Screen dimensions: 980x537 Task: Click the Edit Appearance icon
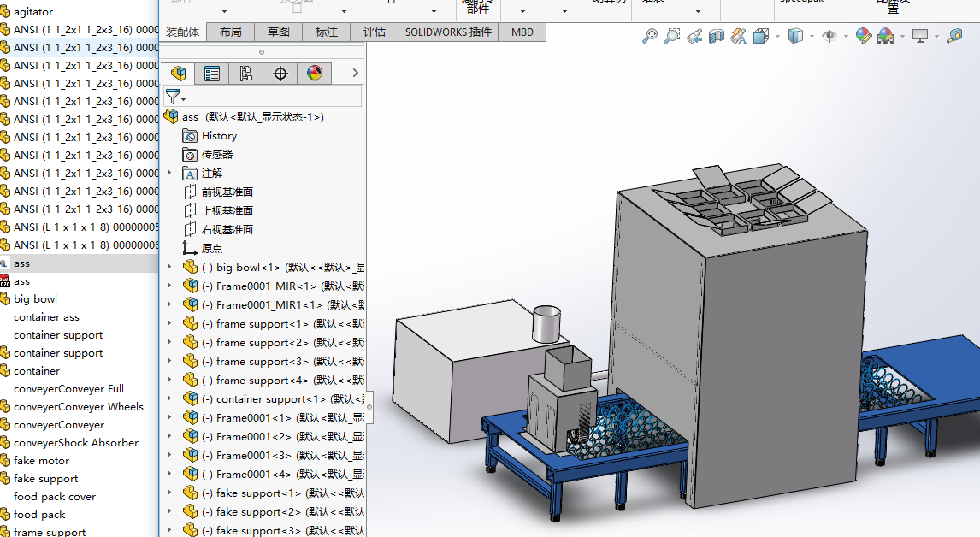pos(863,36)
